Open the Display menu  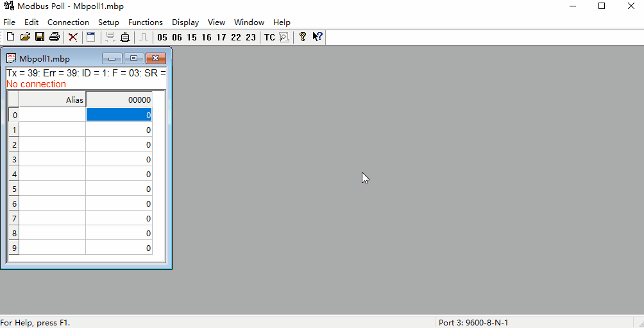coord(185,22)
